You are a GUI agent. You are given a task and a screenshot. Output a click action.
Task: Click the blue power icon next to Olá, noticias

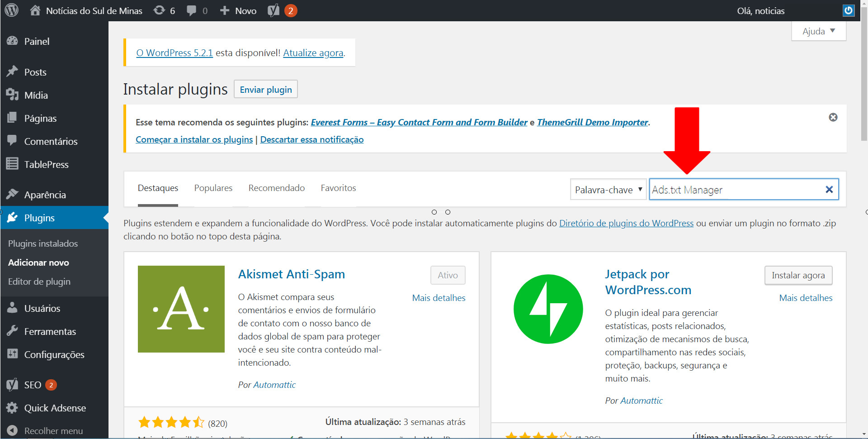click(x=849, y=10)
